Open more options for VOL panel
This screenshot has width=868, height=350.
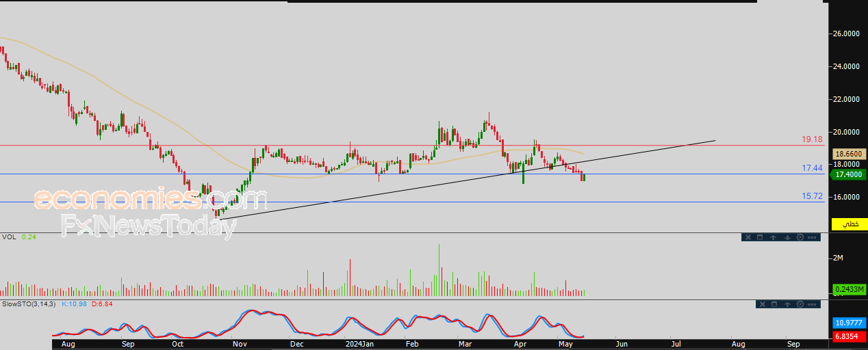pos(812,237)
